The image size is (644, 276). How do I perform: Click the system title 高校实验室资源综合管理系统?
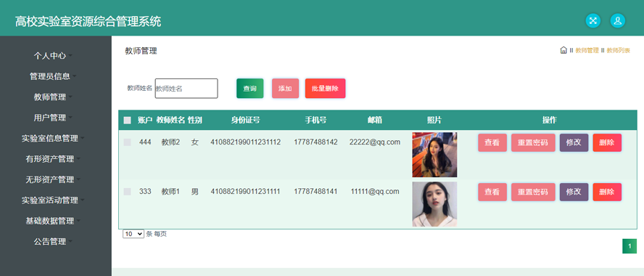pyautogui.click(x=88, y=21)
